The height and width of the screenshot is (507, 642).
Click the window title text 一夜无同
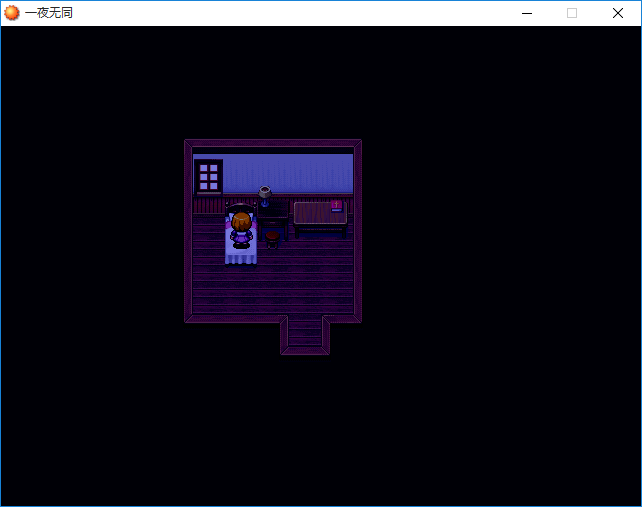point(49,13)
